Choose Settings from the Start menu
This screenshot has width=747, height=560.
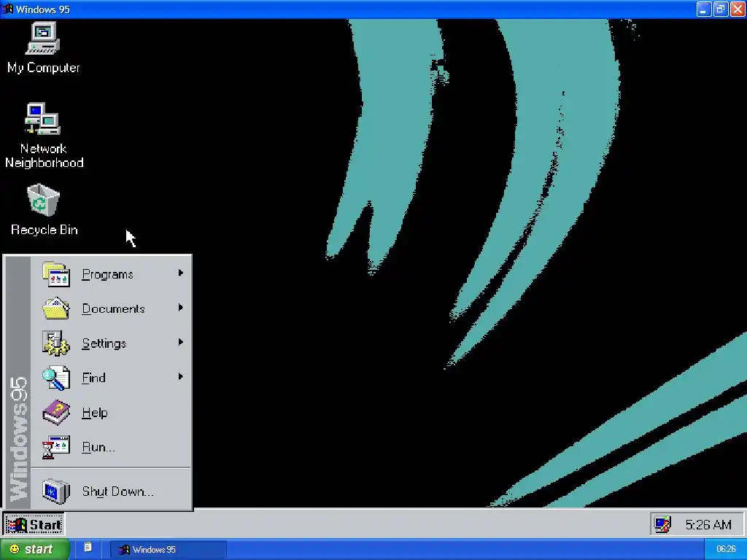(x=111, y=343)
